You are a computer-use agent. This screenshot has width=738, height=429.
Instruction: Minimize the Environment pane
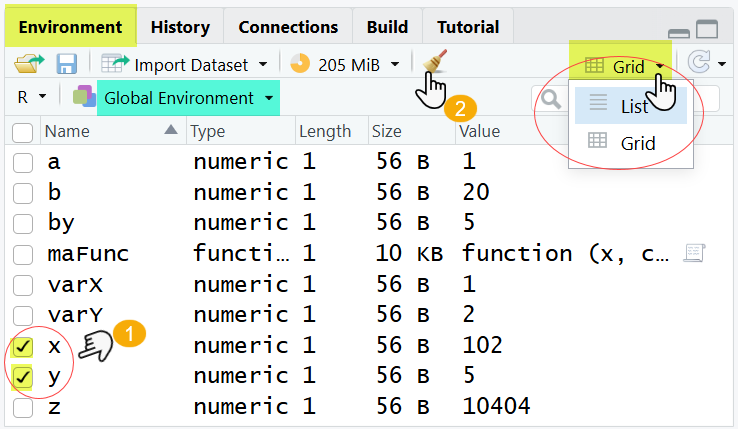[678, 32]
